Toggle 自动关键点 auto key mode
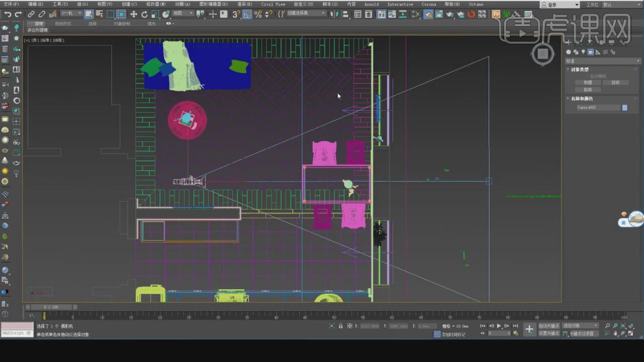The image size is (644, 362). tap(548, 326)
